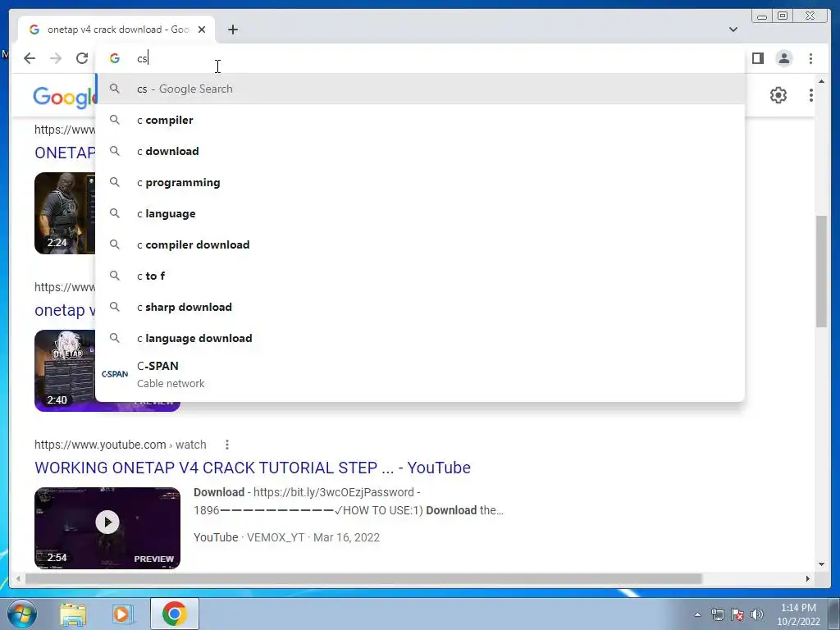Select the 'cs - Google Search' suggestion

[x=420, y=89]
